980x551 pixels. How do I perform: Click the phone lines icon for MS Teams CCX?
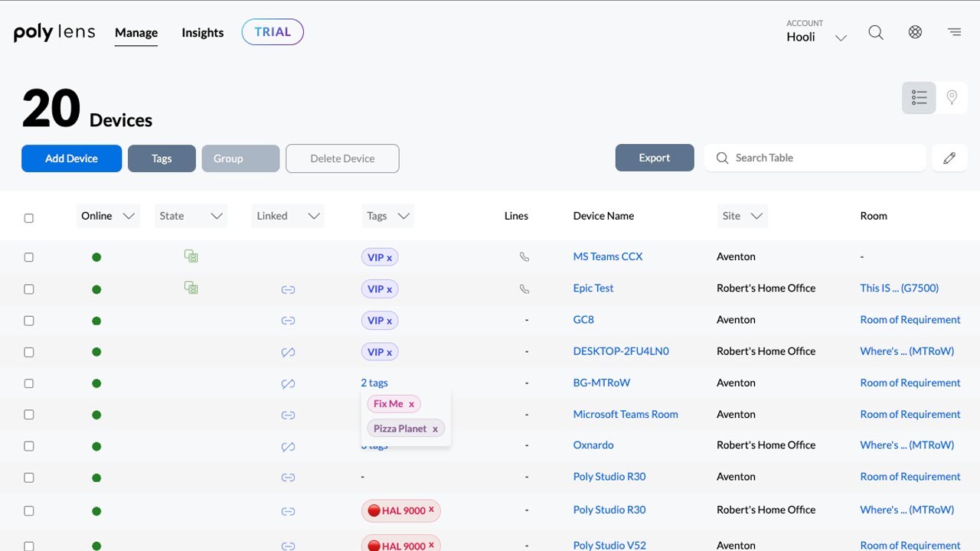[x=524, y=257]
